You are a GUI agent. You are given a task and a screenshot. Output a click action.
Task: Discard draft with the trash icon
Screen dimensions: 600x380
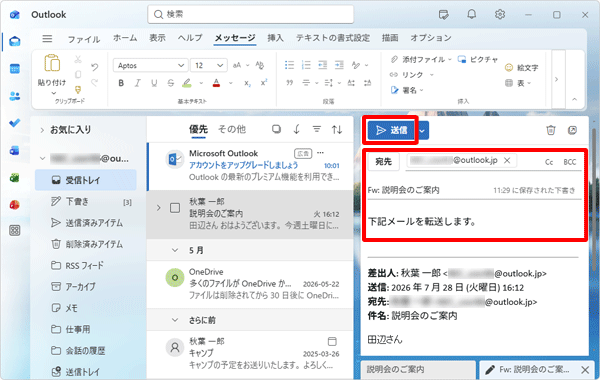click(551, 130)
